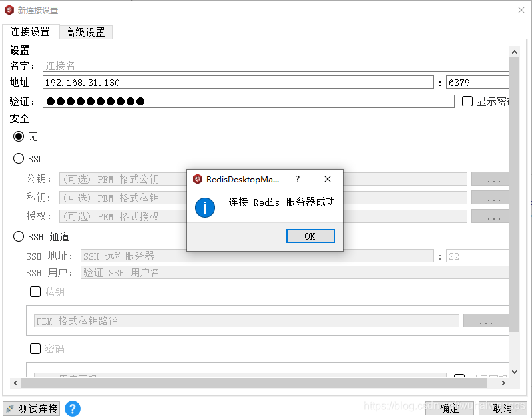Click the PEM 格式私钥路径 field
Viewport: 532px width, 418px height.
246,321
